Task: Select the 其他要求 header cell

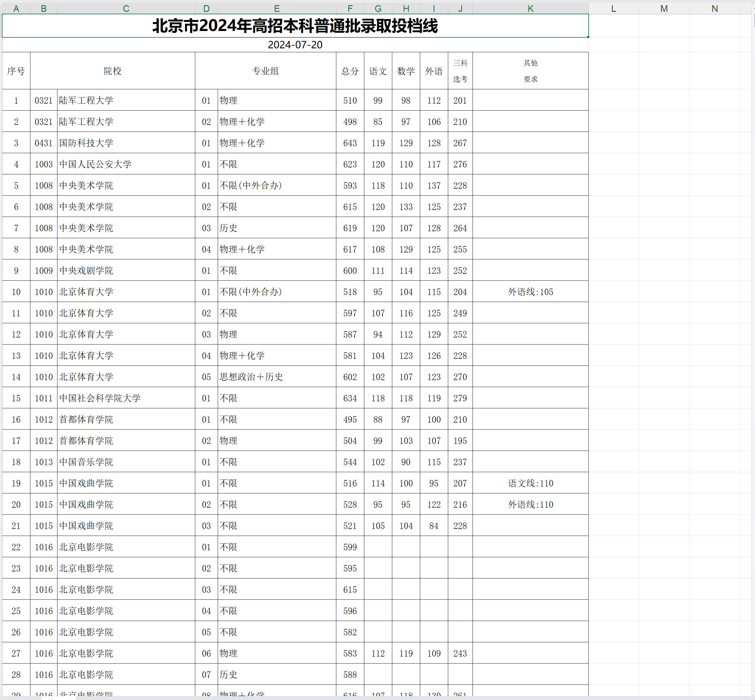Action: coord(530,71)
